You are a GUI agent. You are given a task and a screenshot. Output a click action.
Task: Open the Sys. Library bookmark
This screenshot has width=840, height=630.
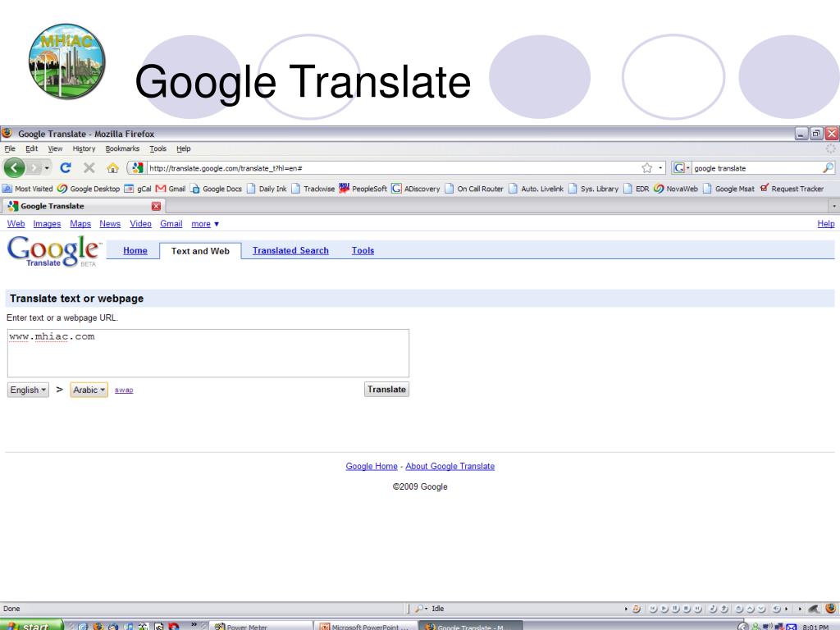(x=594, y=189)
